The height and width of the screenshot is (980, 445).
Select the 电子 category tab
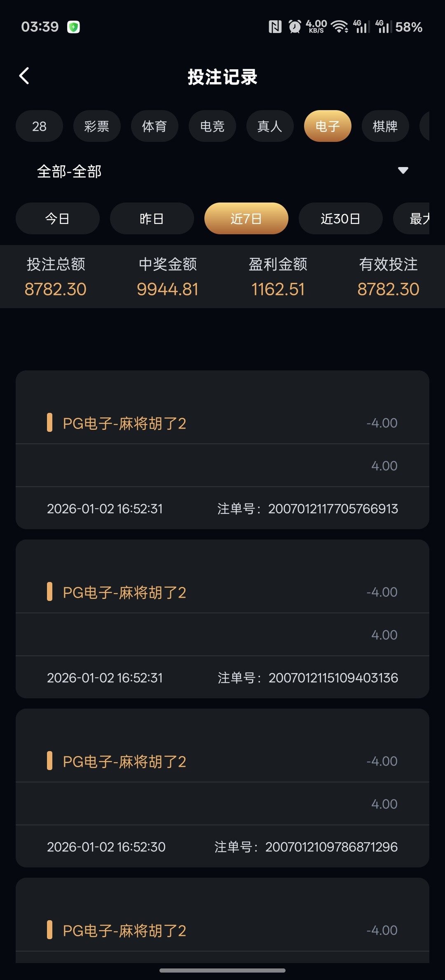(x=328, y=126)
